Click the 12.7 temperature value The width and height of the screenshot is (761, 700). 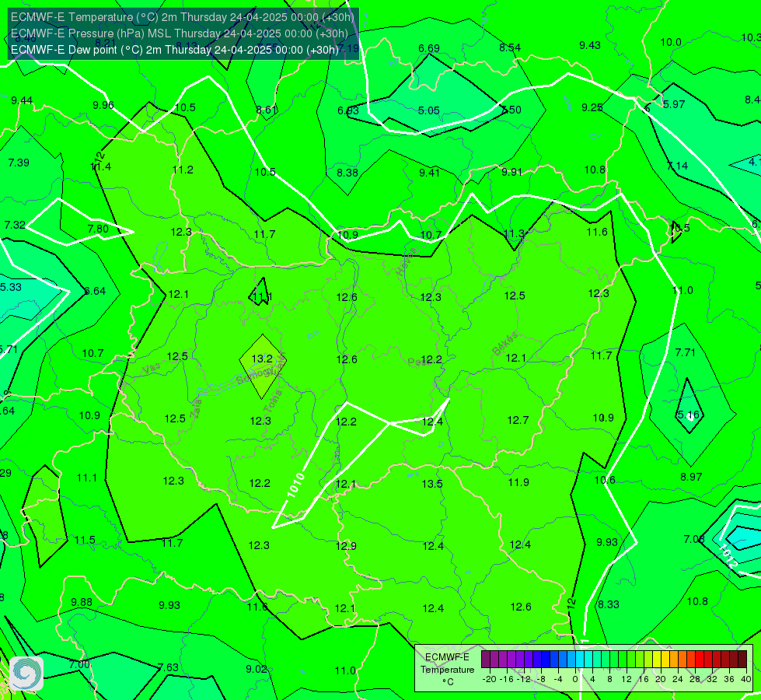518,420
